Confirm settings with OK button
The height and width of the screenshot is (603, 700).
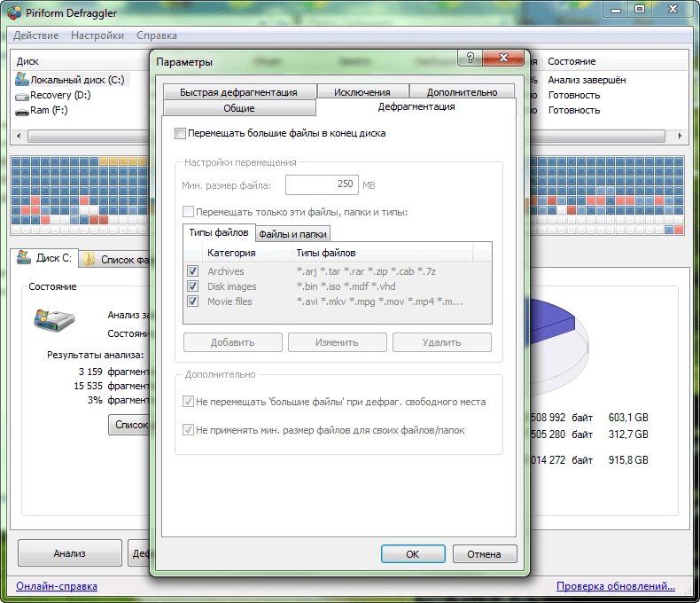point(413,554)
